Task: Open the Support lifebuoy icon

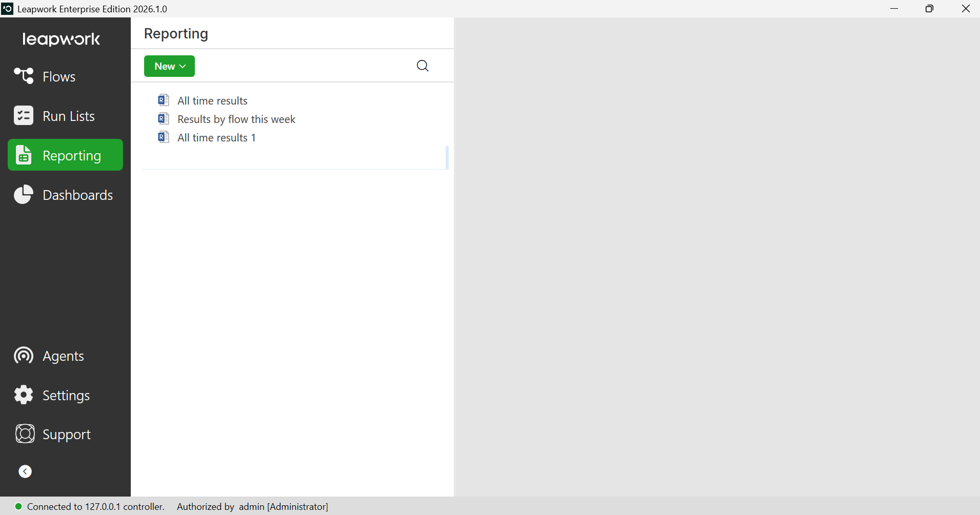Action: [25, 434]
